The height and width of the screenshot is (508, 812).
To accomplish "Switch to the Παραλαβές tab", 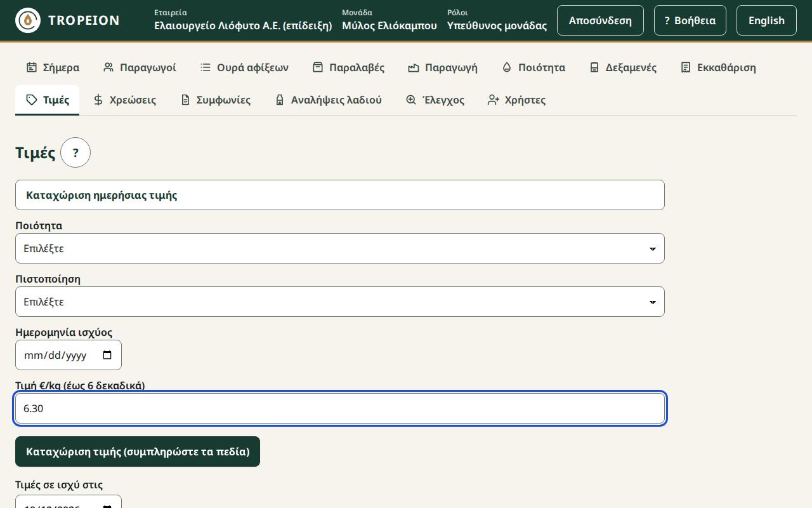I will pyautogui.click(x=348, y=67).
